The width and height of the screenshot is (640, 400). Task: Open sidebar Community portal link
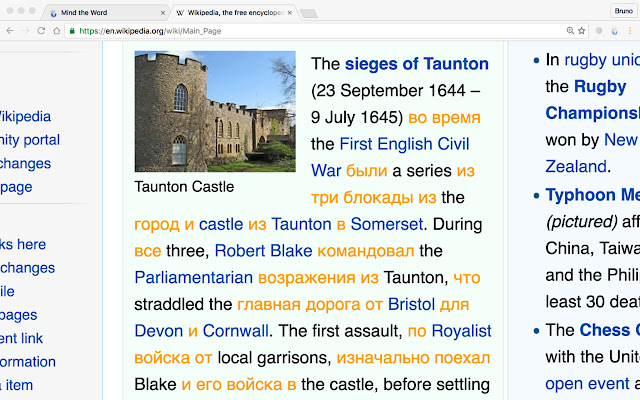pos(30,140)
